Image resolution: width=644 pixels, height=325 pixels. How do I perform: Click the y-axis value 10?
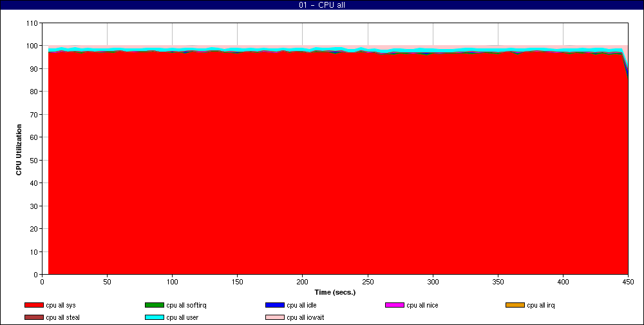tap(34, 251)
